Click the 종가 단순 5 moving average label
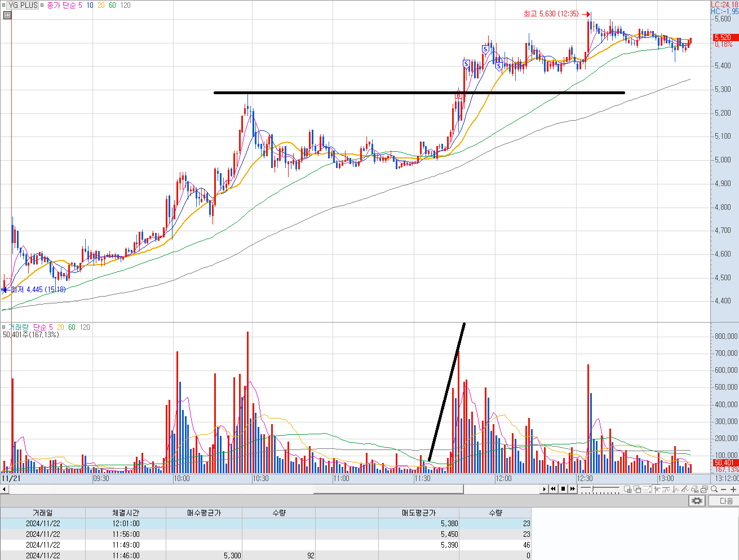The height and width of the screenshot is (560, 739). pos(64,5)
